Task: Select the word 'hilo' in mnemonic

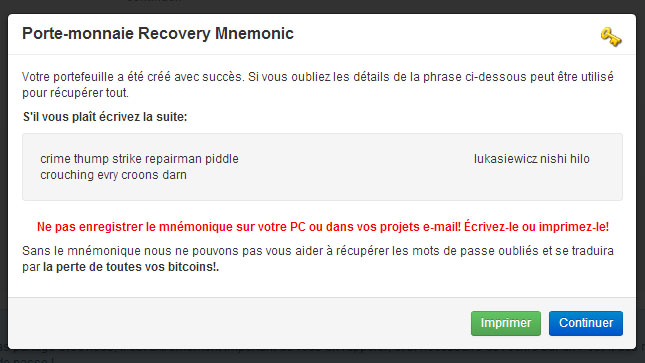Action: click(580, 159)
